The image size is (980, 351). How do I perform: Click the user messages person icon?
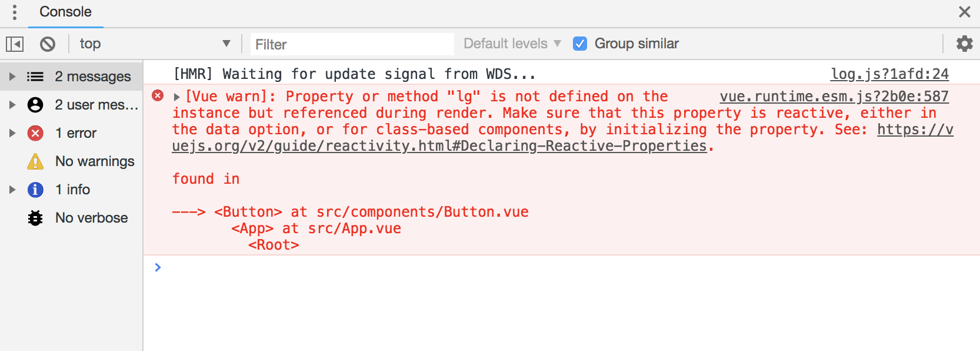point(35,105)
